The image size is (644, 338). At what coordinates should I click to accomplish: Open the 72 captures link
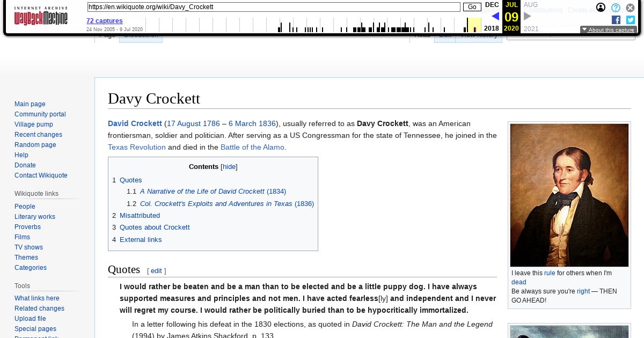click(x=105, y=21)
